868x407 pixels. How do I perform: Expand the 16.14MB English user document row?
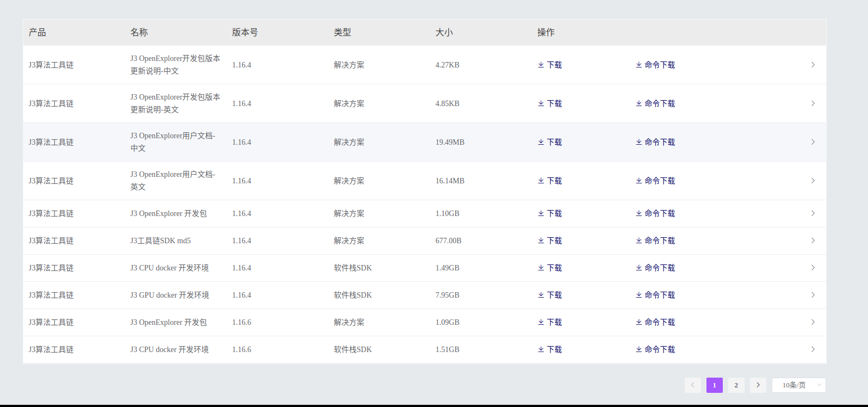[813, 181]
